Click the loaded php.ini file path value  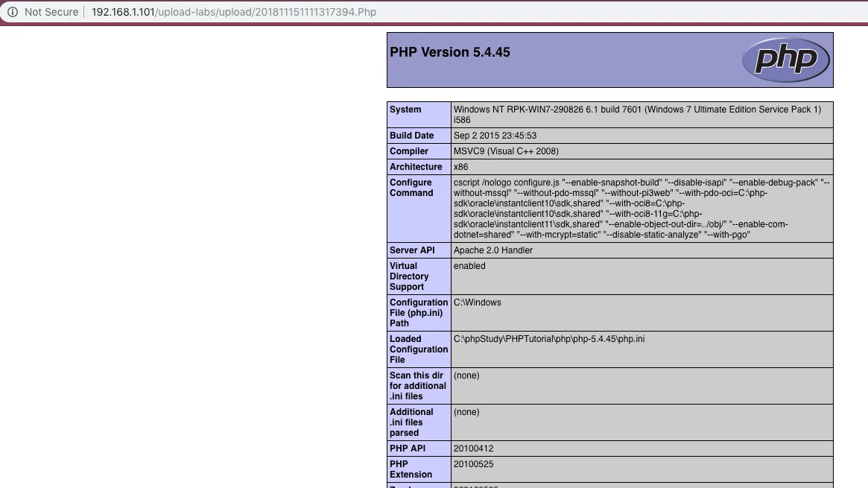click(549, 339)
